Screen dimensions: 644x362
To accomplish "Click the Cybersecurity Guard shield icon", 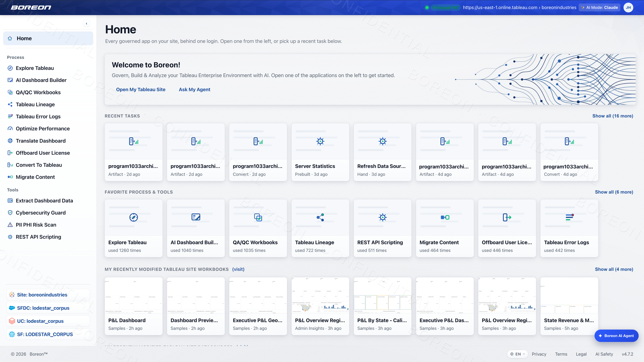I will coord(10,213).
